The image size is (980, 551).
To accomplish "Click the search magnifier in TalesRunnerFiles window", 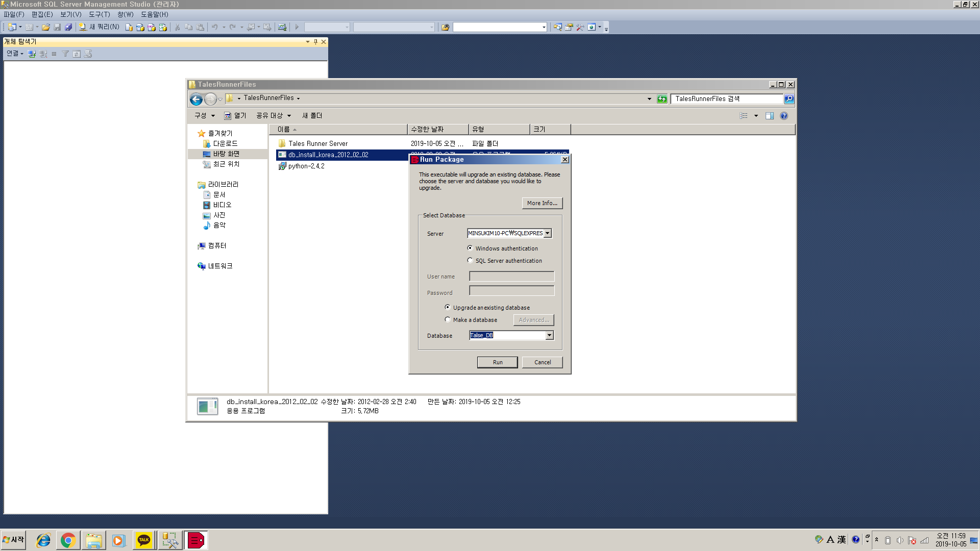I will point(789,99).
